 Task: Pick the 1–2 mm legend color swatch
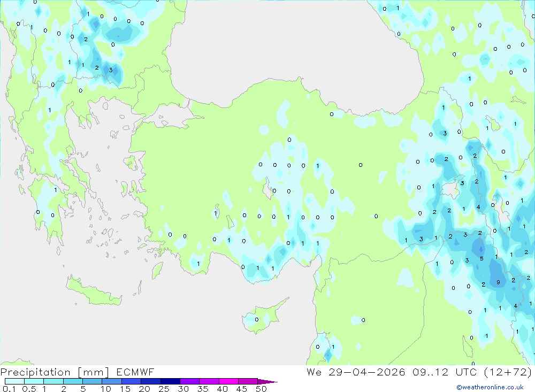point(53,381)
